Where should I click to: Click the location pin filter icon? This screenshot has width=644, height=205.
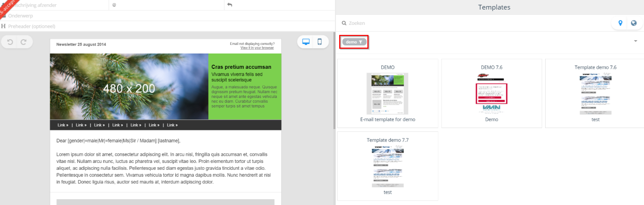click(621, 23)
